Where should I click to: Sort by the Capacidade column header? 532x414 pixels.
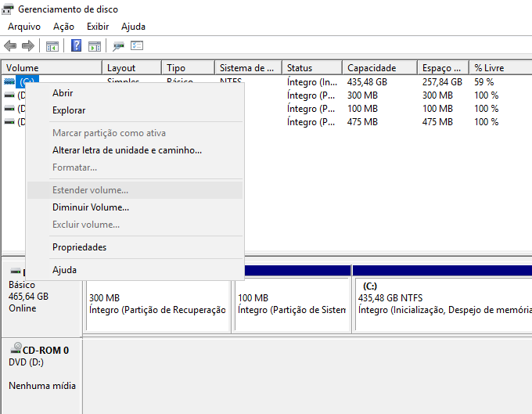(x=380, y=68)
